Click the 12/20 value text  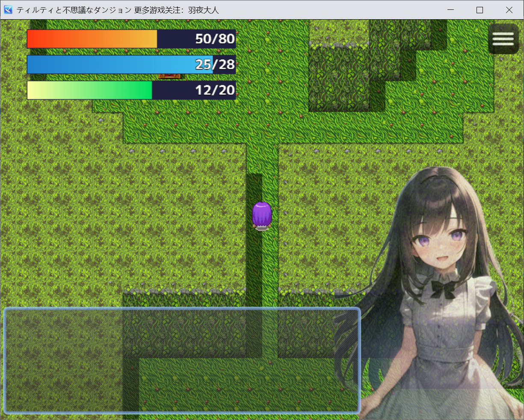(x=215, y=90)
